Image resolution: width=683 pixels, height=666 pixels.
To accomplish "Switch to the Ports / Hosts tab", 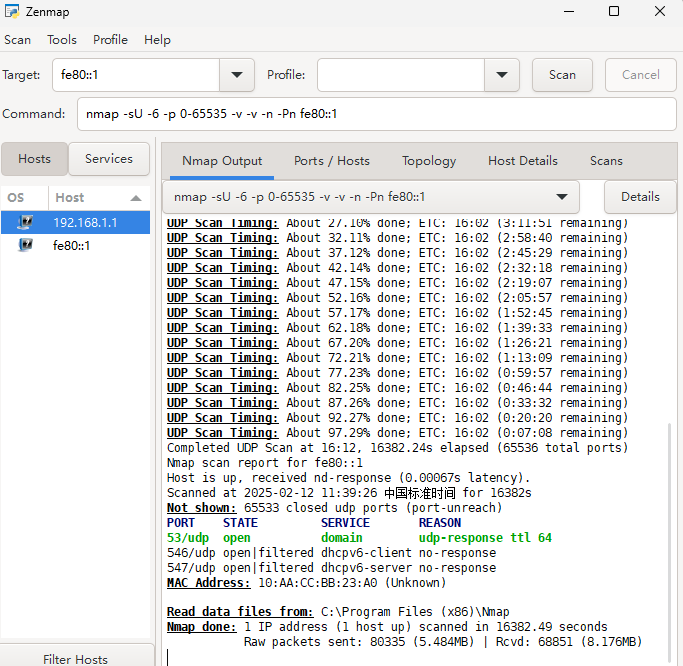I will coord(331,161).
